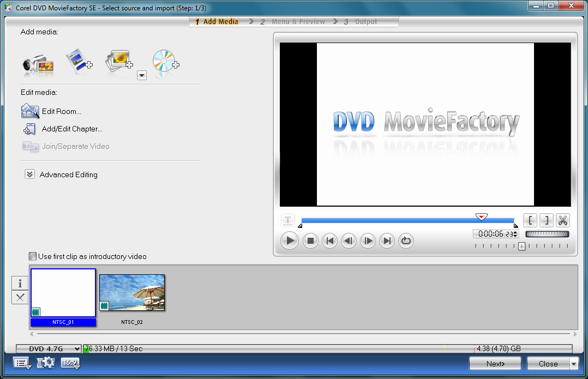Click the Mark-out bracket button
Screen dimensions: 588x379
point(547,220)
